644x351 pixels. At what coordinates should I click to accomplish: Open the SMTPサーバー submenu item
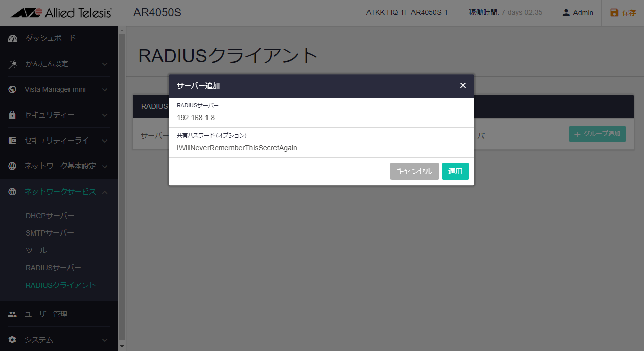pos(50,233)
